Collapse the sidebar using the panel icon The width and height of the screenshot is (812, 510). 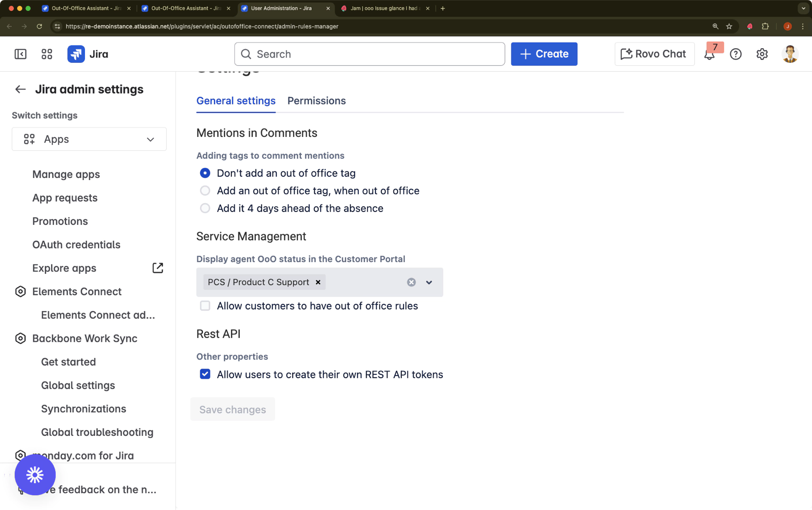(x=20, y=54)
